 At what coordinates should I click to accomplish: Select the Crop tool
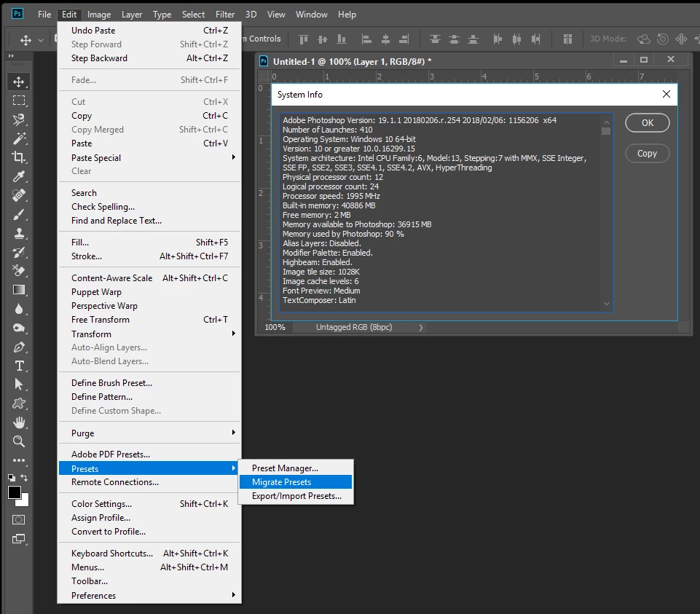[x=19, y=157]
